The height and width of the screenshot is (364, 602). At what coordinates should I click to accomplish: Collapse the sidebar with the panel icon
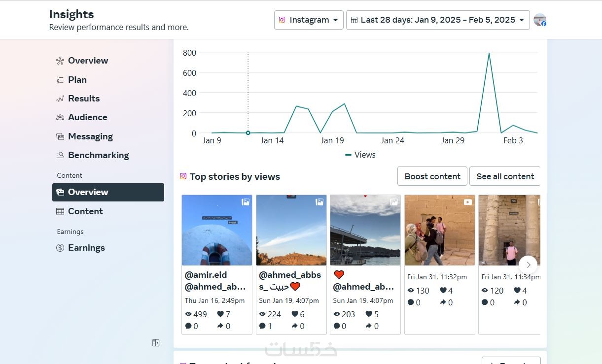(x=156, y=343)
